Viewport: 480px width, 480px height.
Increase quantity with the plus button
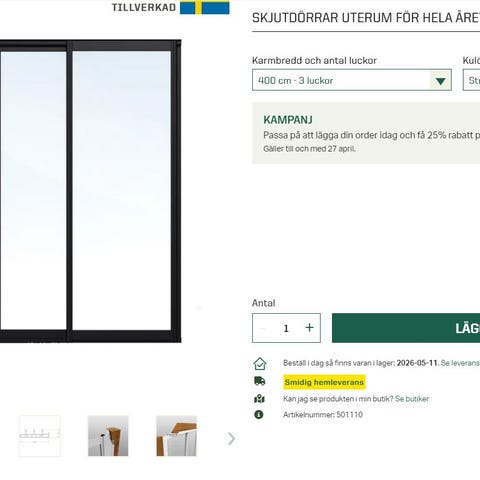[x=309, y=328]
